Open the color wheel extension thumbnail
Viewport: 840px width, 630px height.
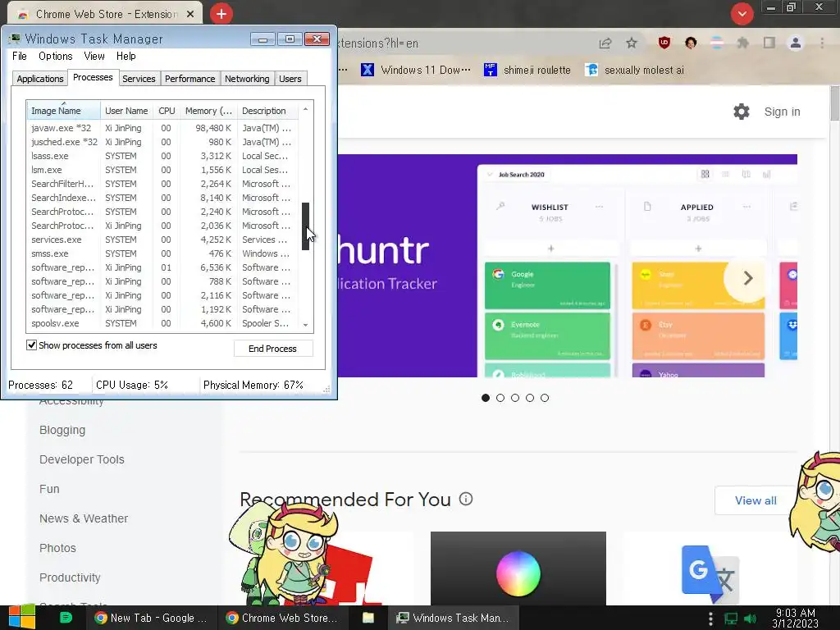[518, 568]
